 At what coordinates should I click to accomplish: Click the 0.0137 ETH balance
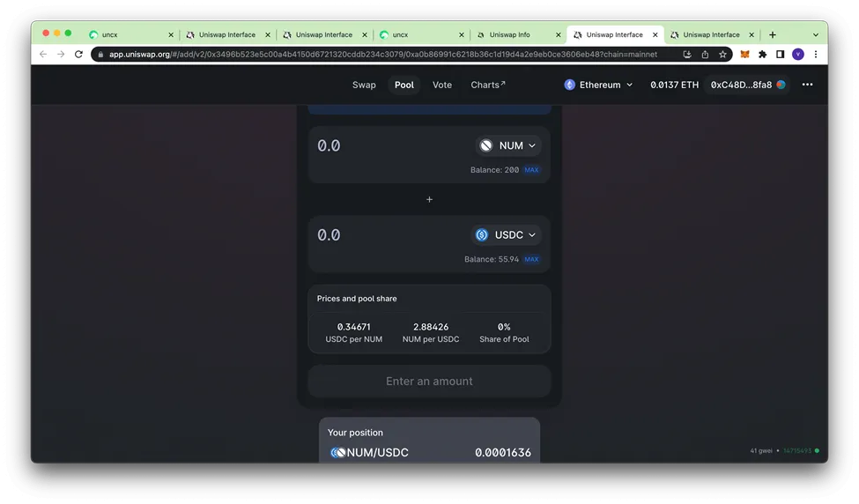point(674,85)
